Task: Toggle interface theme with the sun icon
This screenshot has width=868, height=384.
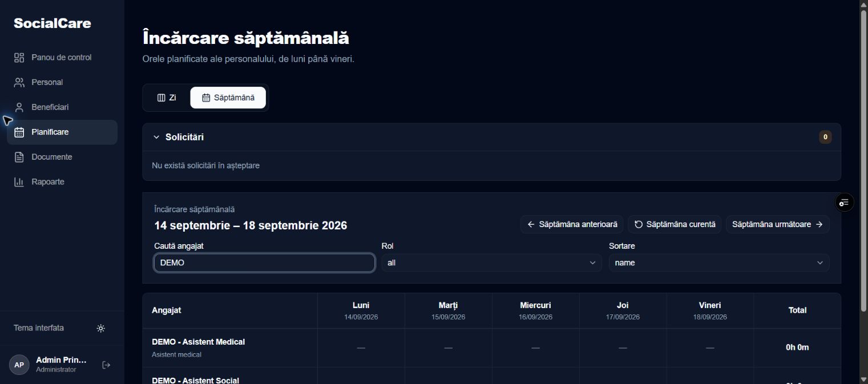Action: point(101,328)
